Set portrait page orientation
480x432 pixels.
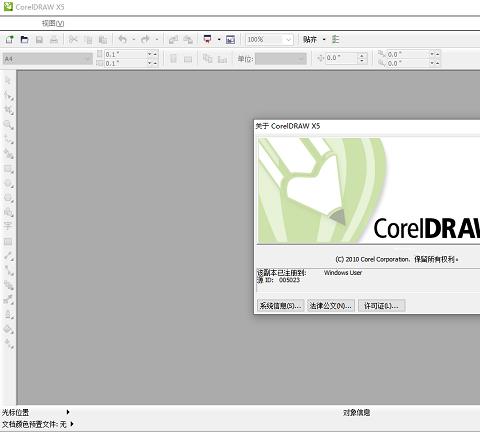[x=173, y=59]
